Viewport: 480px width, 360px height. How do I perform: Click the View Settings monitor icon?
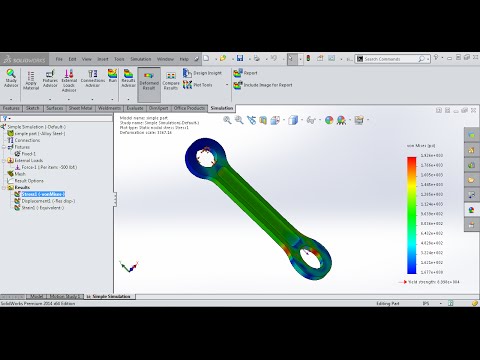(x=359, y=120)
